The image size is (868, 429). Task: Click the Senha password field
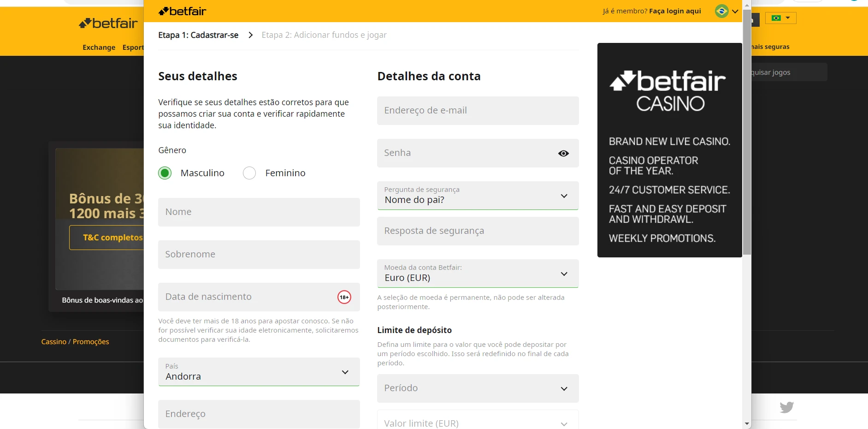coord(478,153)
